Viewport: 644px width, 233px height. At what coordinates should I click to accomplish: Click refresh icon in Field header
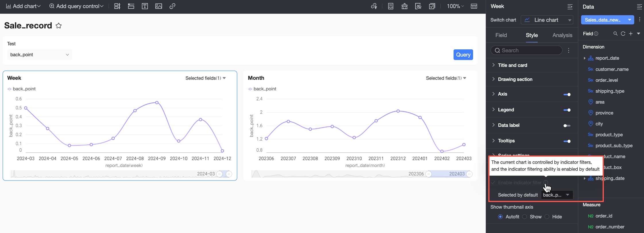(x=623, y=34)
